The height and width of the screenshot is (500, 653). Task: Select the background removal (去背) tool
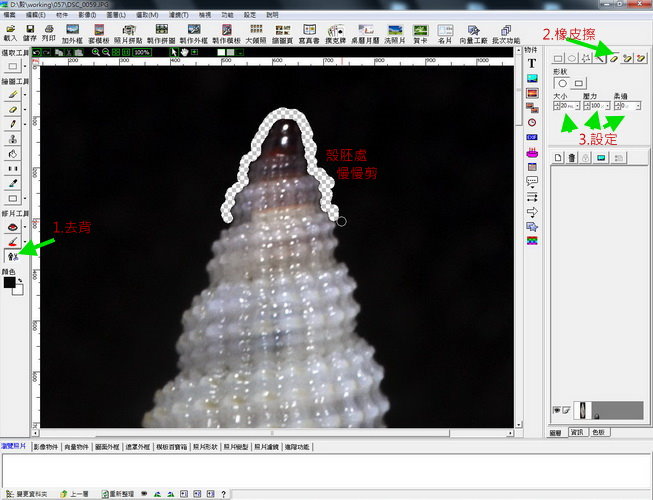10,257
